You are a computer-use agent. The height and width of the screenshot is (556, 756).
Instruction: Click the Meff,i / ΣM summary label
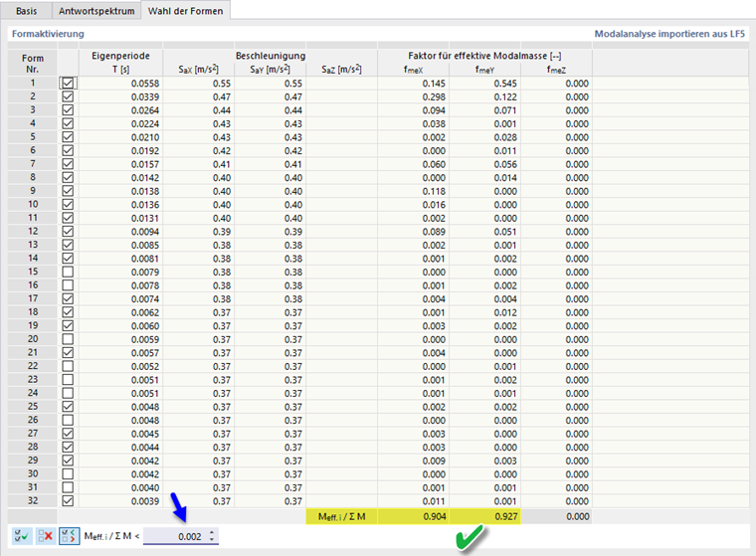(341, 516)
